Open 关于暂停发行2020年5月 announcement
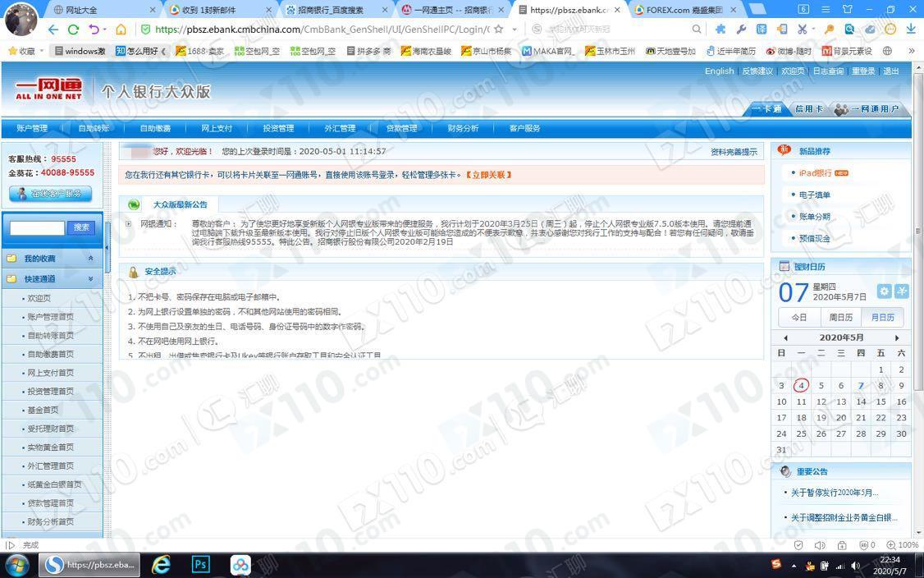Screen dimensions: 924x578 coord(835,493)
